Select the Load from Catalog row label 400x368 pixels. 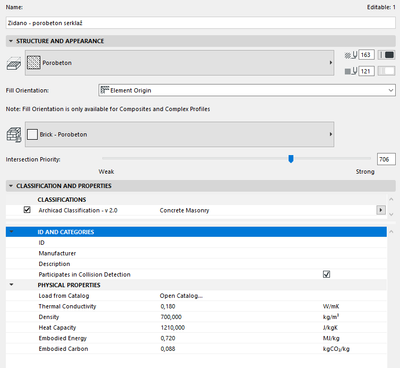point(64,296)
